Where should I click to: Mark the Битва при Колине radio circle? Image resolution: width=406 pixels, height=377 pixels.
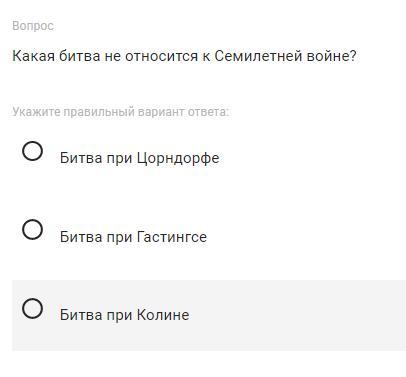click(32, 308)
